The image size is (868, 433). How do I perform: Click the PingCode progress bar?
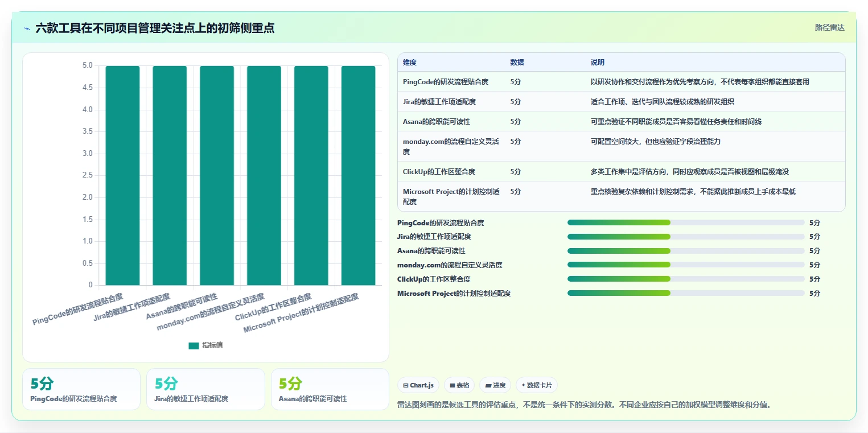686,222
